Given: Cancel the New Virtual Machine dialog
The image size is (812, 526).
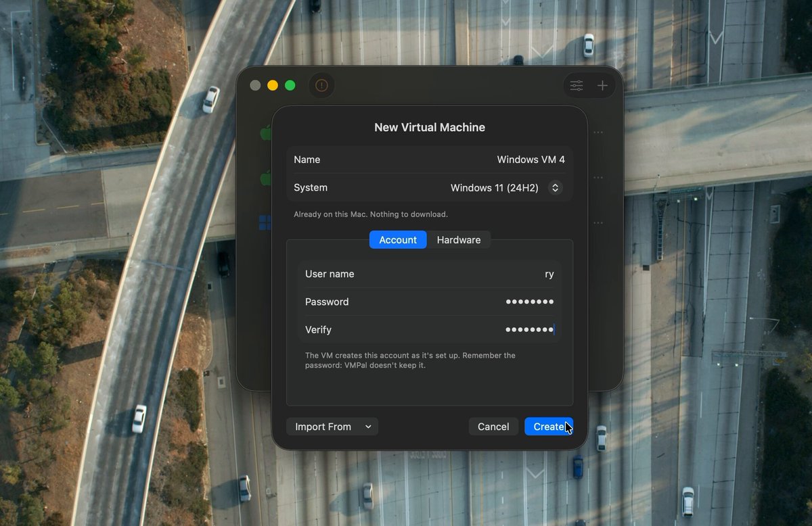Looking at the screenshot, I should click(493, 427).
